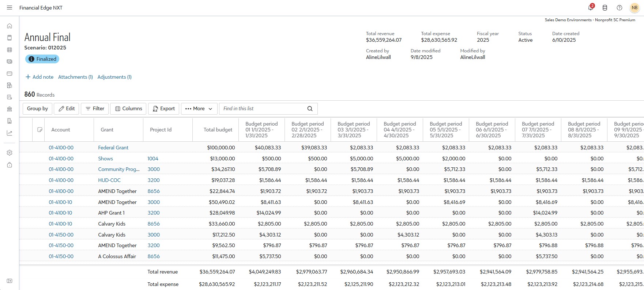
Task: Open the Filter panel
Action: pyautogui.click(x=95, y=109)
